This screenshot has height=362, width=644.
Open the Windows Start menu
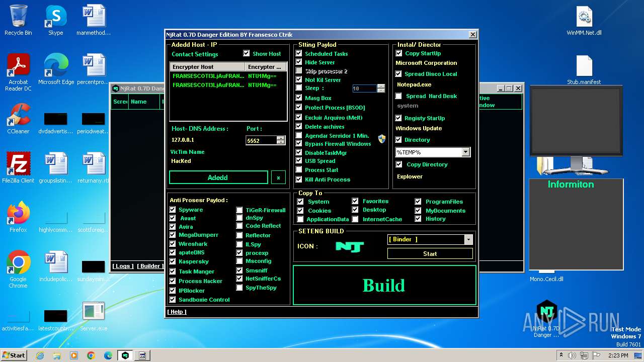coord(14,355)
